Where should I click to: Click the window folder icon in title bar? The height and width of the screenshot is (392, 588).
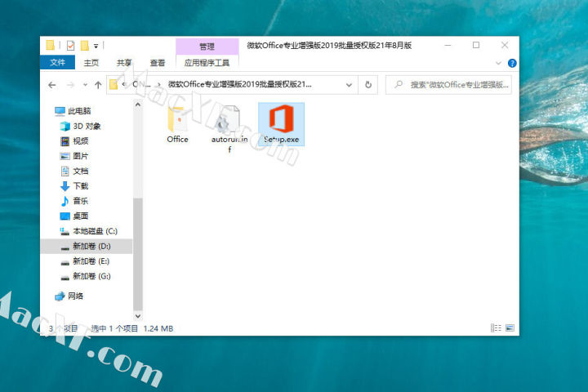coord(51,46)
